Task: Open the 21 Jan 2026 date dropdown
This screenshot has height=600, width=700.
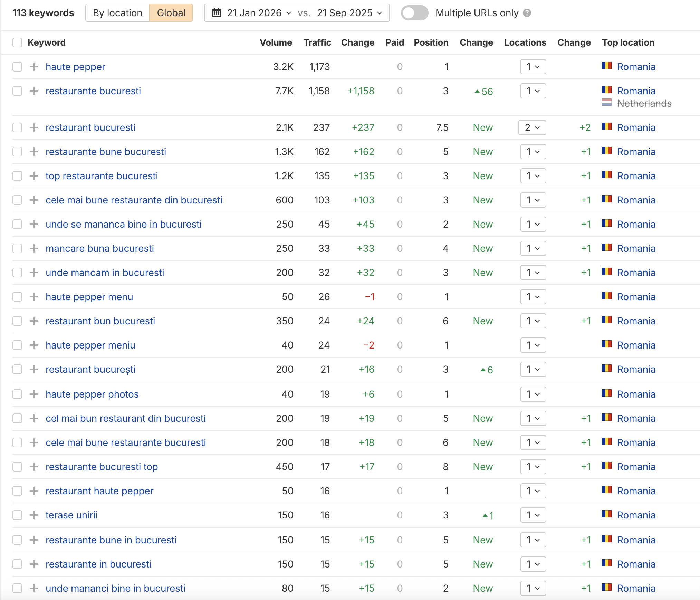Action: coord(259,13)
